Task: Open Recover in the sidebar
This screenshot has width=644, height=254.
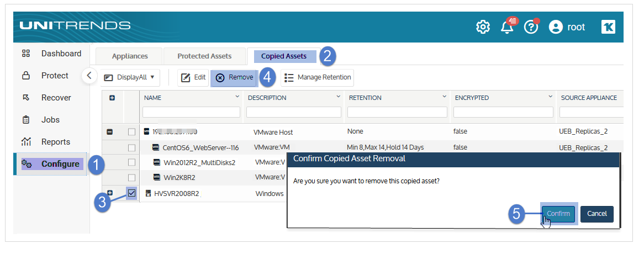Action: click(x=56, y=98)
